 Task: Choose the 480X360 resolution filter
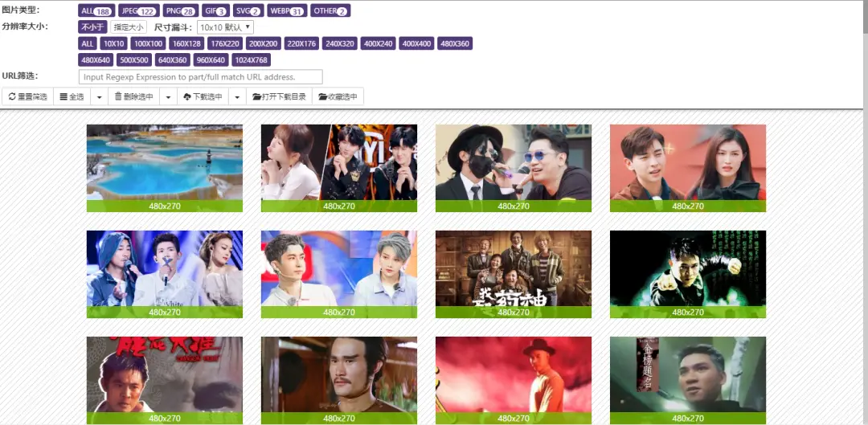point(455,43)
